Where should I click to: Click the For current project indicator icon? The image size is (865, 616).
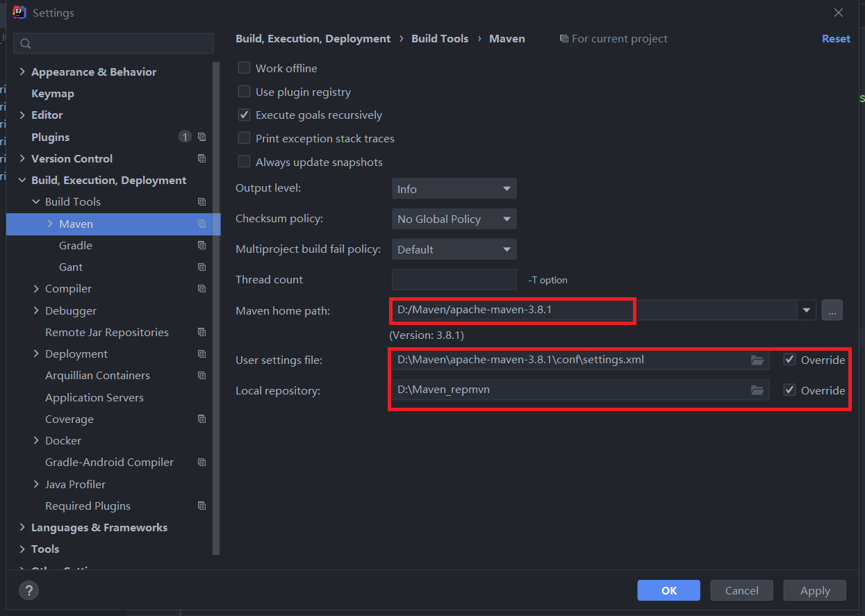564,39
